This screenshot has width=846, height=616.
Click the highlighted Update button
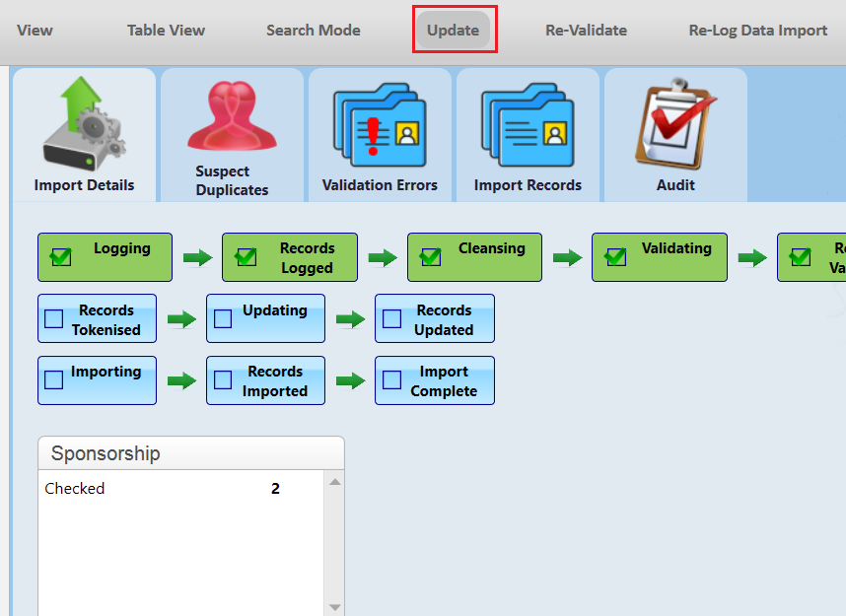click(x=454, y=31)
